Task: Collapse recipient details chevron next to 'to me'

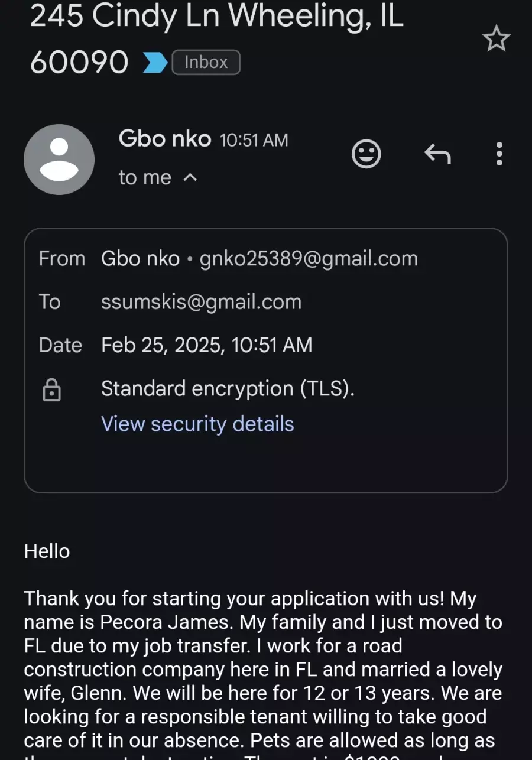Action: point(190,177)
